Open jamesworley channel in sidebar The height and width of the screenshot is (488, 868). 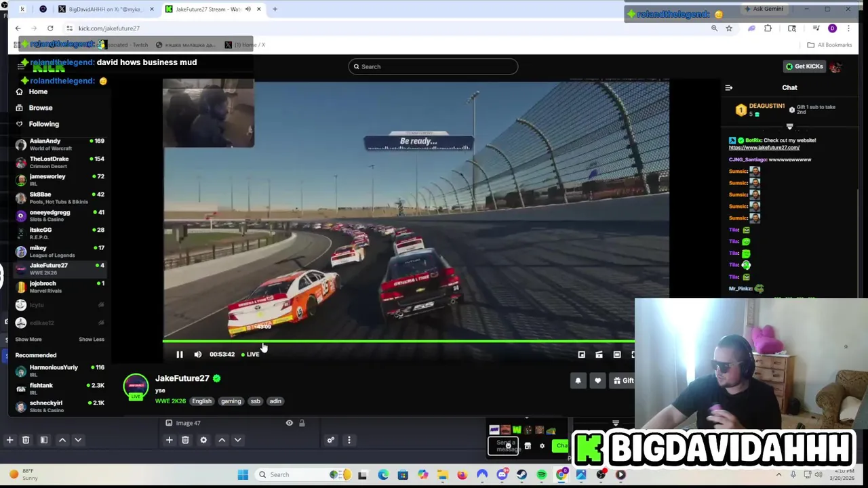tap(60, 180)
